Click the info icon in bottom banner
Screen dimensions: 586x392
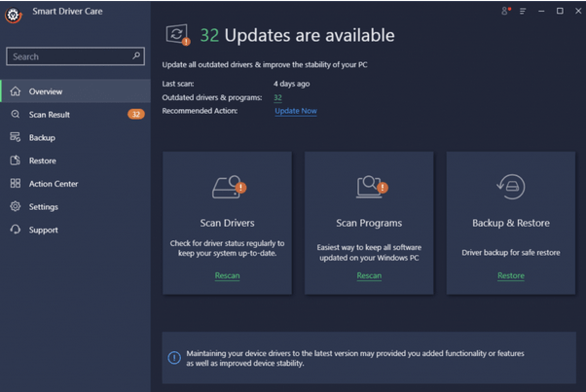(x=174, y=358)
